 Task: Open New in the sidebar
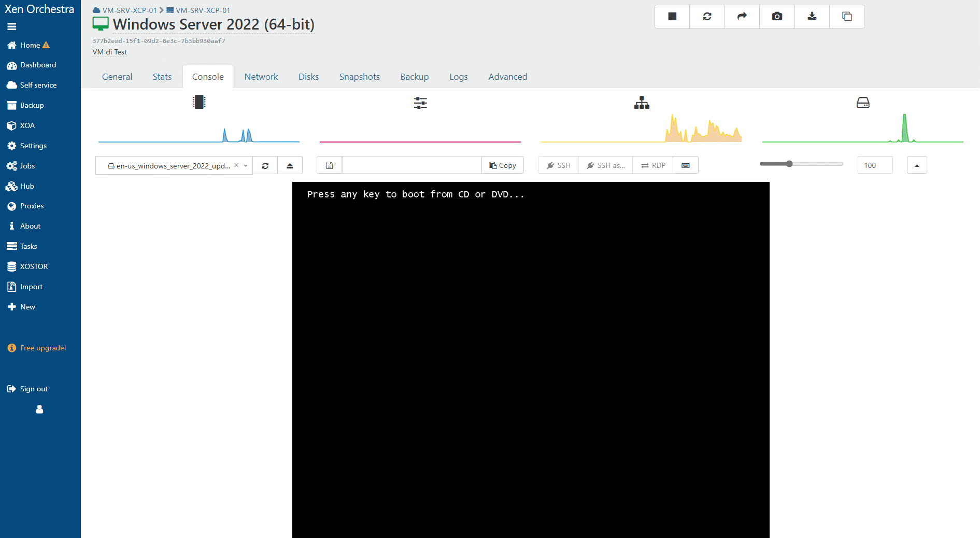[x=21, y=307]
